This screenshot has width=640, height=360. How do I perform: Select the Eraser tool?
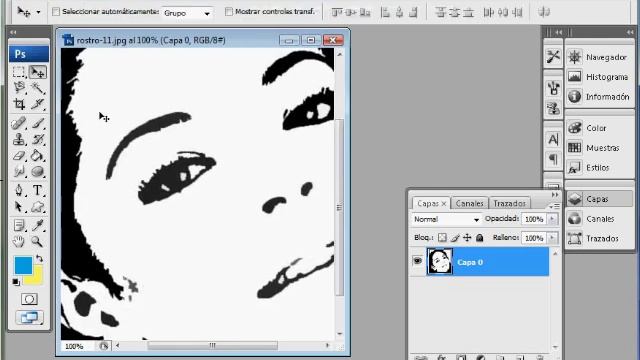point(19,156)
